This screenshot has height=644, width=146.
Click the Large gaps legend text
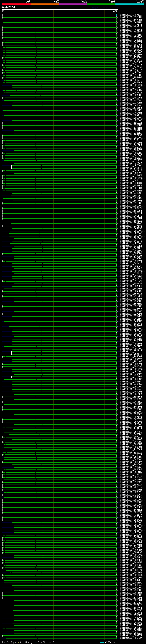(10, 642)
